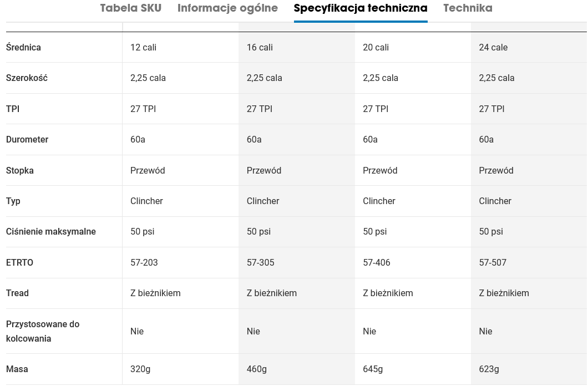The width and height of the screenshot is (588, 386).
Task: Click the 20 cali diameter cell
Action: [x=376, y=47]
